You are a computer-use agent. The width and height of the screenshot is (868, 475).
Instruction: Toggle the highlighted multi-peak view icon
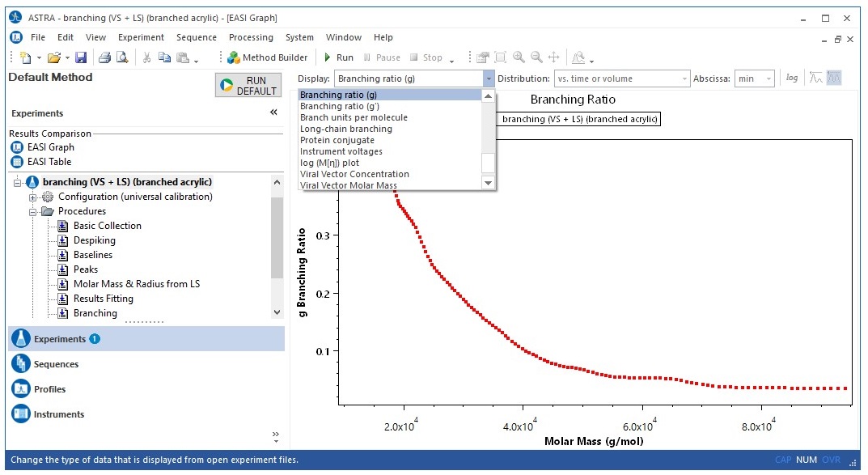(834, 78)
